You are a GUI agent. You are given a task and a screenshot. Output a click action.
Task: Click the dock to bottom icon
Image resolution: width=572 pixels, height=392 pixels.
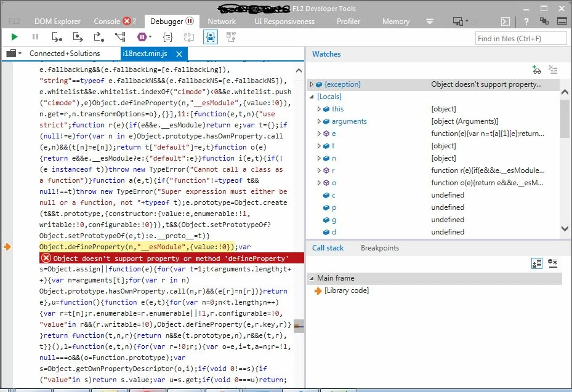562,21
